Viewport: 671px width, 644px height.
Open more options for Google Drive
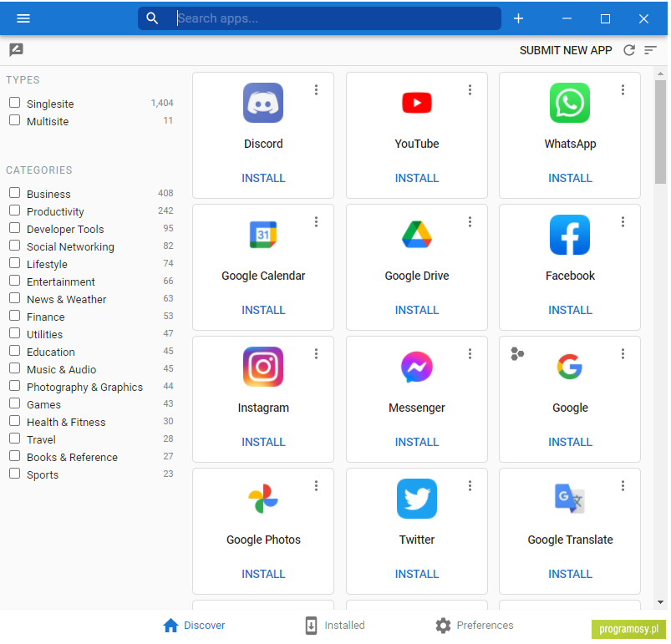tap(470, 221)
